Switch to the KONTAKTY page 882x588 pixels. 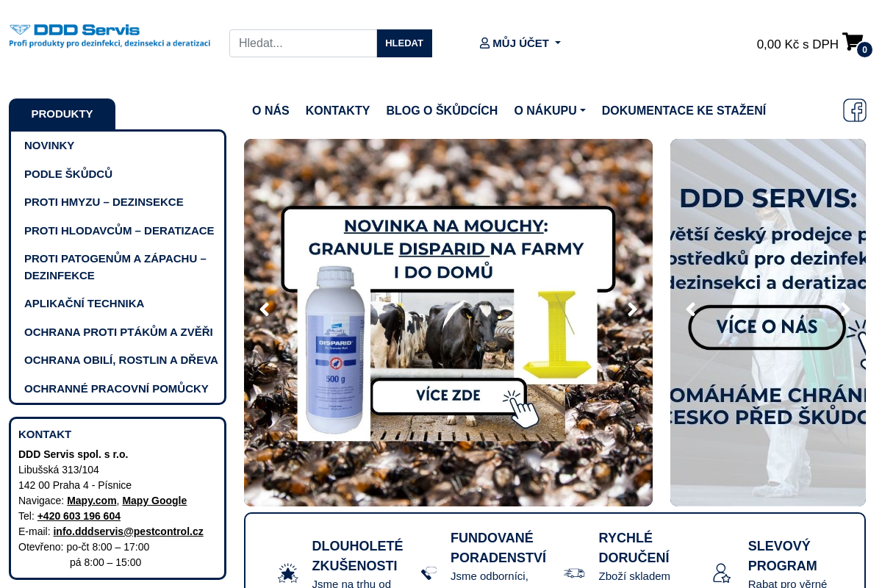337,110
